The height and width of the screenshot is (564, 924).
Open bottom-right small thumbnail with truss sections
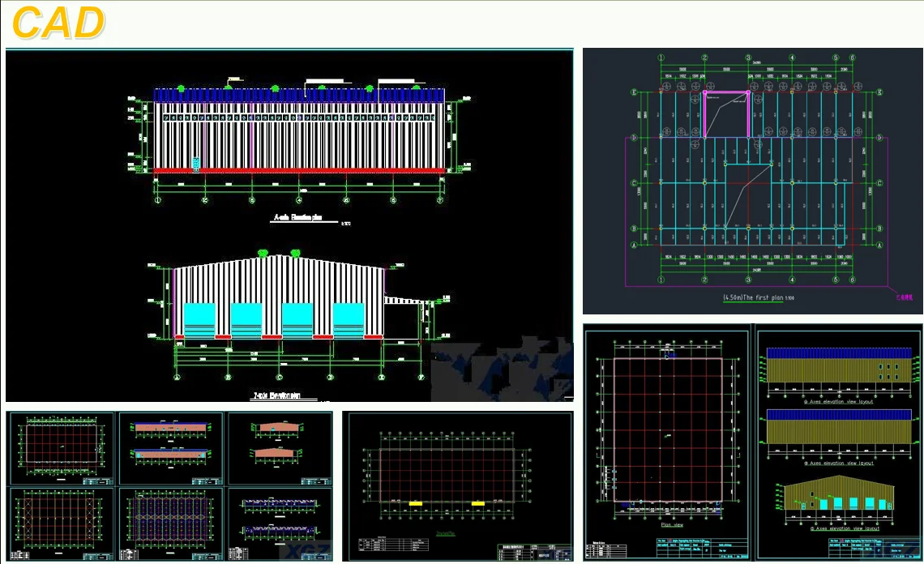280,521
